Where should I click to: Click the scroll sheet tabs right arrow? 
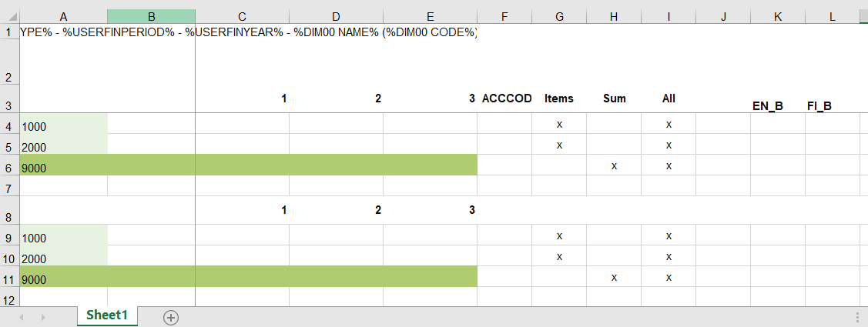pyautogui.click(x=43, y=317)
